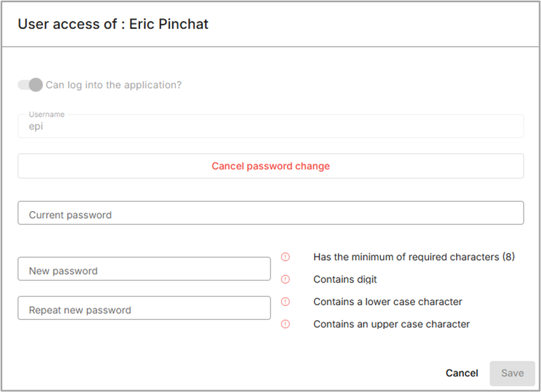541x392 pixels.
Task: Click the 'Can log into the application?' label
Action: click(114, 85)
